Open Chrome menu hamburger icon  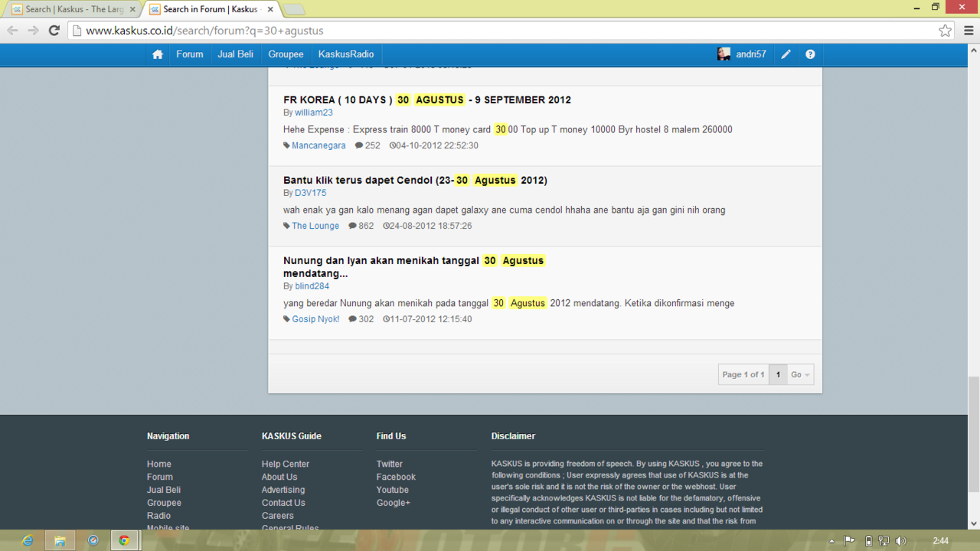(x=969, y=31)
